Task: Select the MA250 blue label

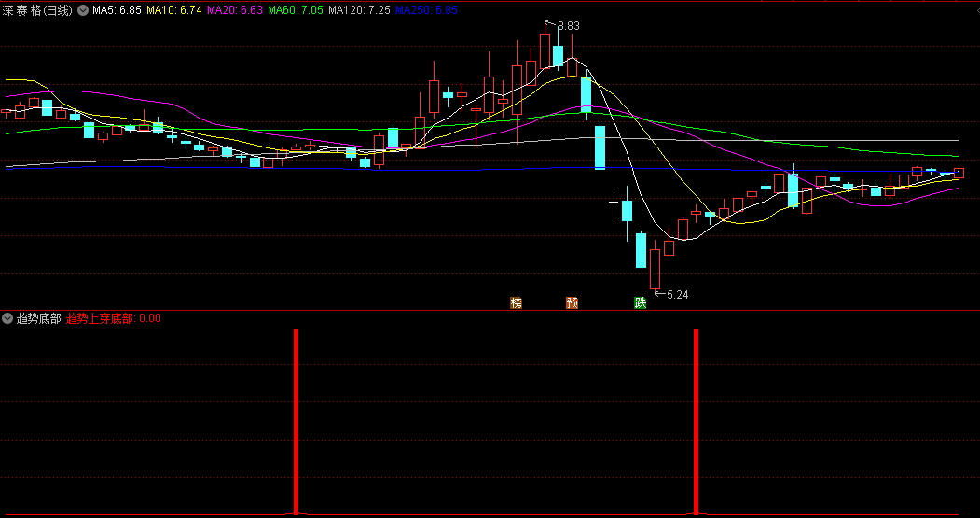Action: (426, 10)
